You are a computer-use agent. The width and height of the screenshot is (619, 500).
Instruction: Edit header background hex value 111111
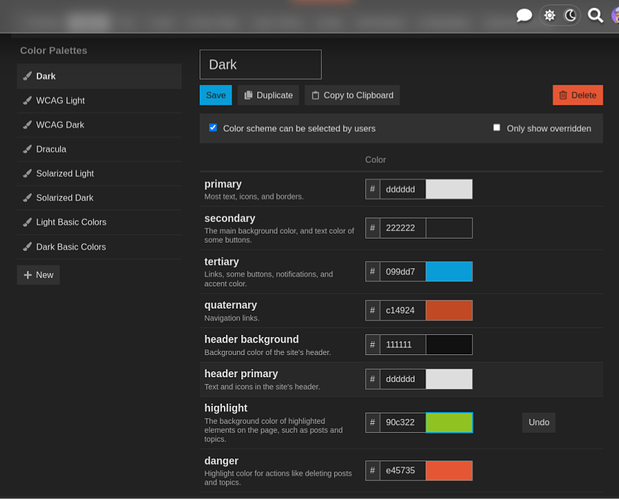point(403,345)
